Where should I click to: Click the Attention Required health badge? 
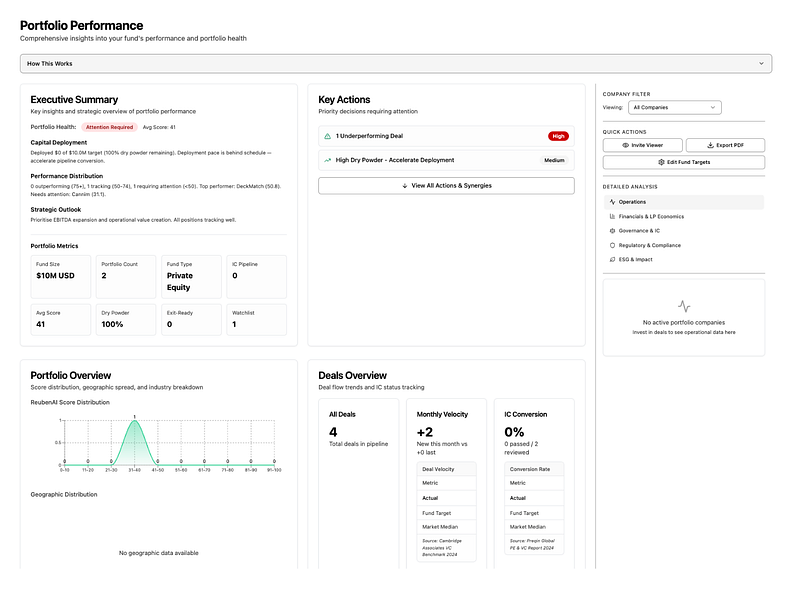coord(109,127)
